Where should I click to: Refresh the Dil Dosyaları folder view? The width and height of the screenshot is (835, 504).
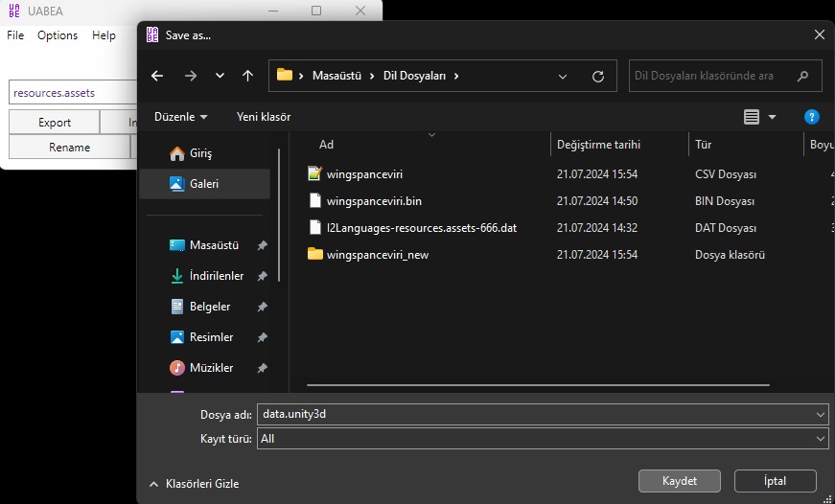[x=598, y=76]
